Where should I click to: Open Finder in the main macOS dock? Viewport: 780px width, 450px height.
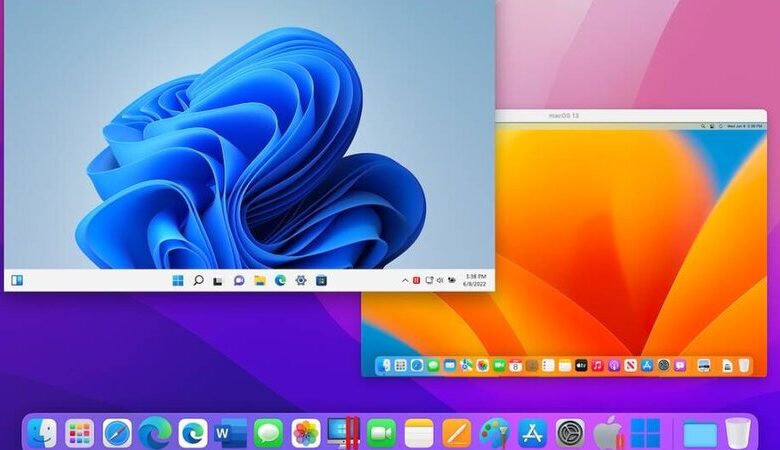click(42, 433)
